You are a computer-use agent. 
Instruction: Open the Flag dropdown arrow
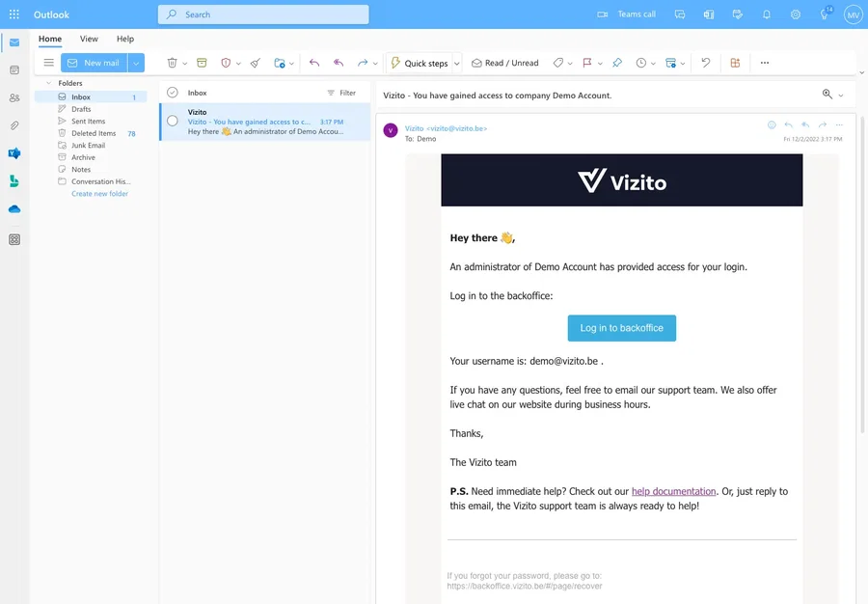point(600,62)
